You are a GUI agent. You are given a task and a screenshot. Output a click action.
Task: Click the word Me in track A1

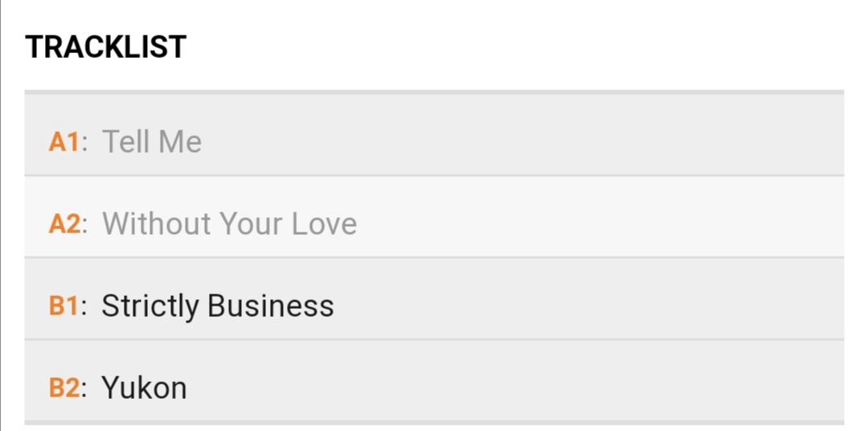(x=179, y=142)
